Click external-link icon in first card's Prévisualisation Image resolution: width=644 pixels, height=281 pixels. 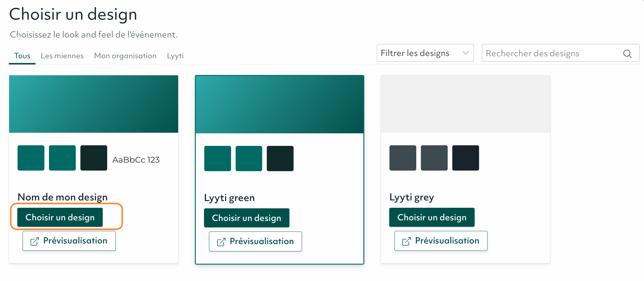coord(35,241)
